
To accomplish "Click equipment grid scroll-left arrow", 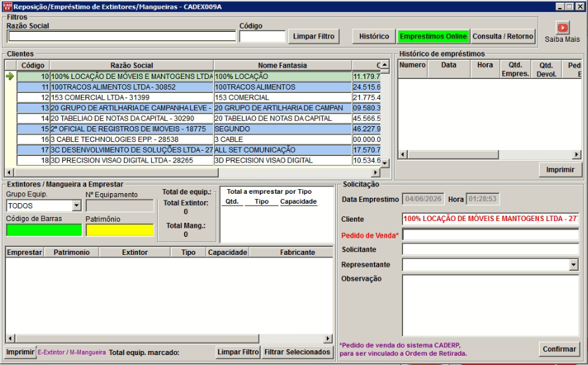I will pos(11,338).
